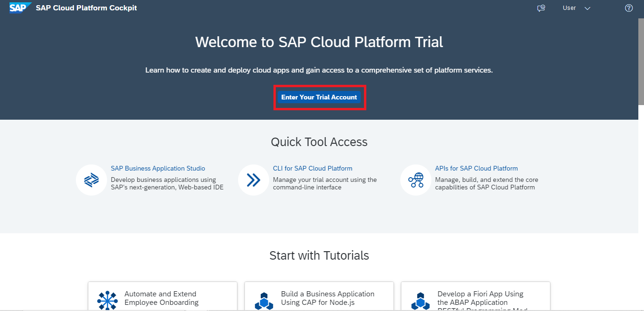The image size is (644, 311).
Task: Click the chevron next to User
Action: [x=587, y=8]
